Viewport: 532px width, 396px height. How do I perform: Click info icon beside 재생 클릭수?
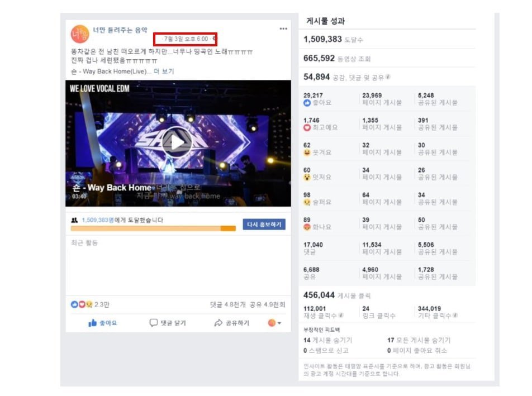click(341, 316)
